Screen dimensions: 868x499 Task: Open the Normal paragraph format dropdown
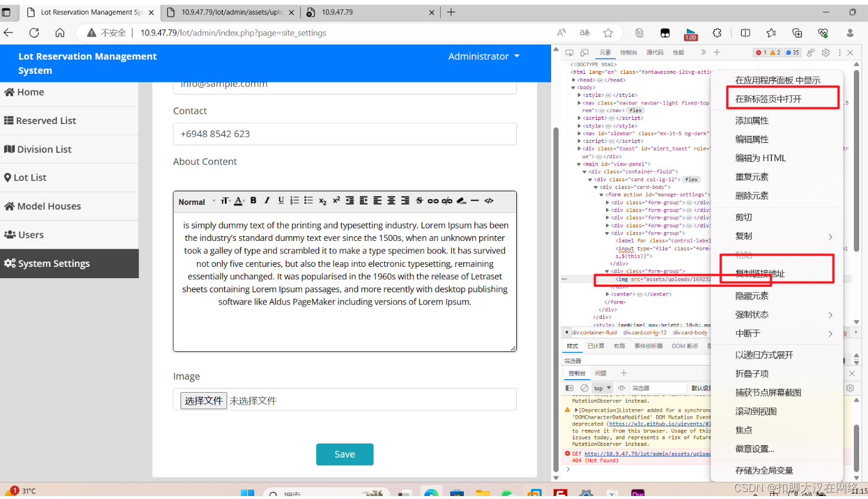(196, 201)
